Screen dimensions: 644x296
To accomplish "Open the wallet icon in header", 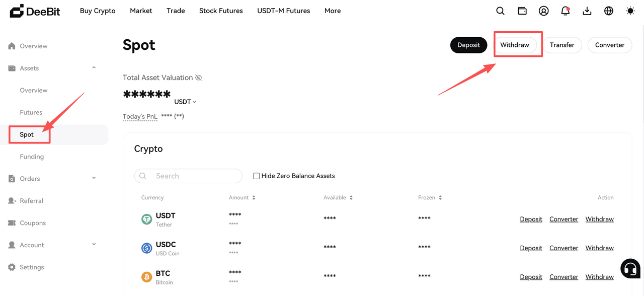I will 522,11.
